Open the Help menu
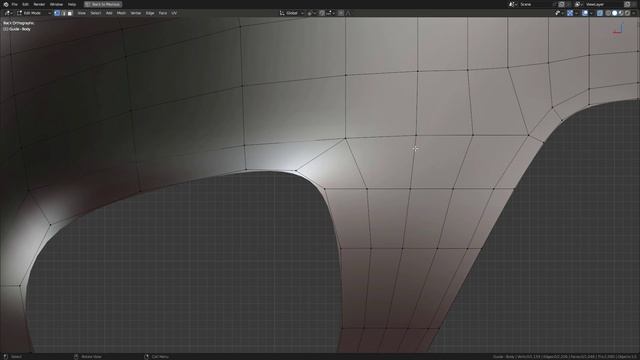640x360 pixels. 72,4
